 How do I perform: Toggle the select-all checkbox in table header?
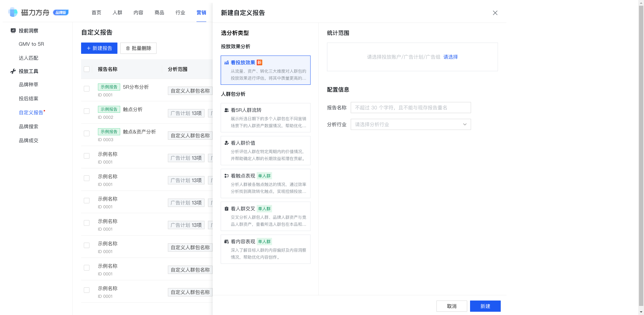86,69
